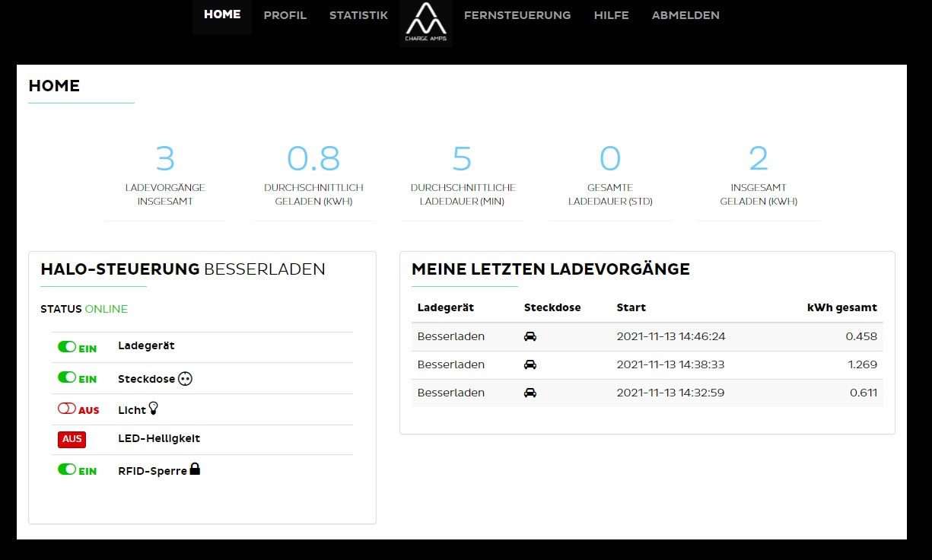Go to the Fernsteuerung page

[x=517, y=15]
